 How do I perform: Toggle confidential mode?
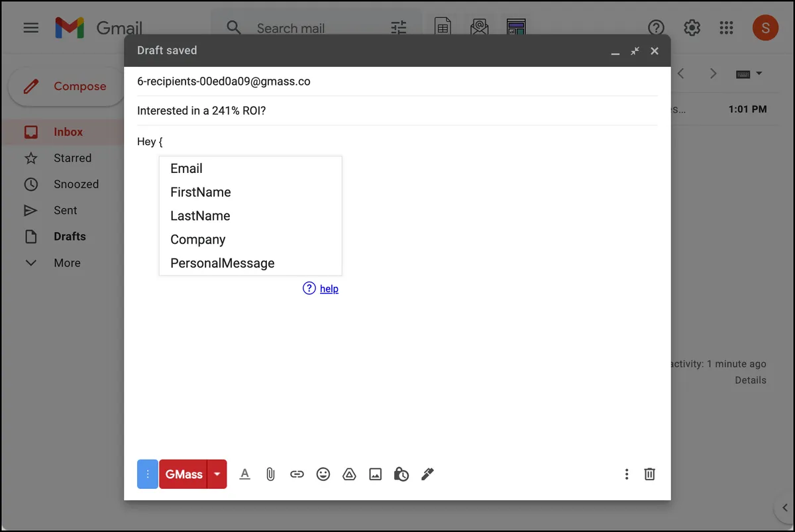click(401, 474)
